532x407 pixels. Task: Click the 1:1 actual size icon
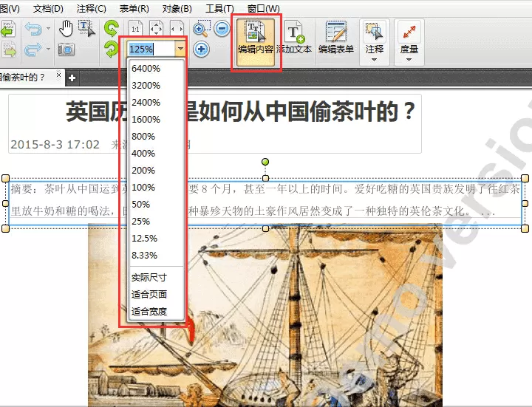click(135, 29)
